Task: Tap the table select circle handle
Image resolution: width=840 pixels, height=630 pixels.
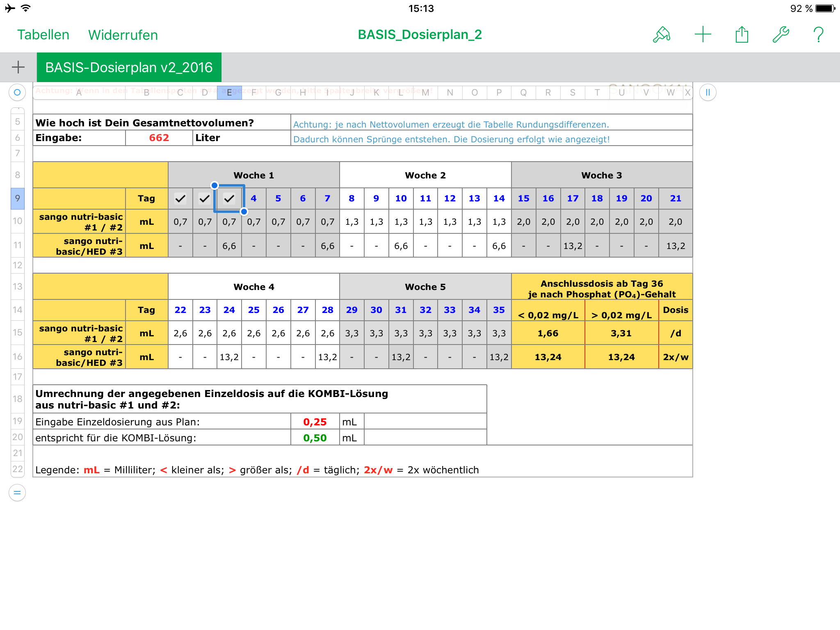Action: point(17,92)
